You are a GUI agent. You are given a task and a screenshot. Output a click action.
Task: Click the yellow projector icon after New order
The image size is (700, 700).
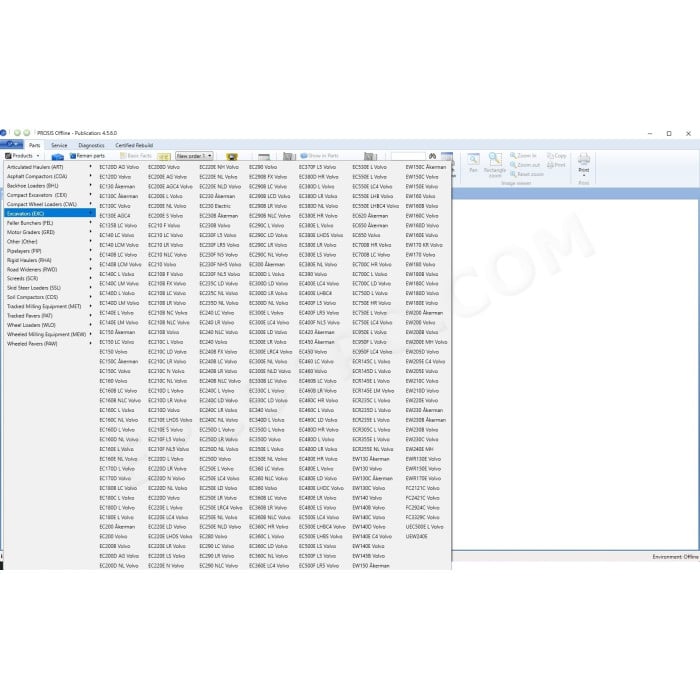(232, 157)
